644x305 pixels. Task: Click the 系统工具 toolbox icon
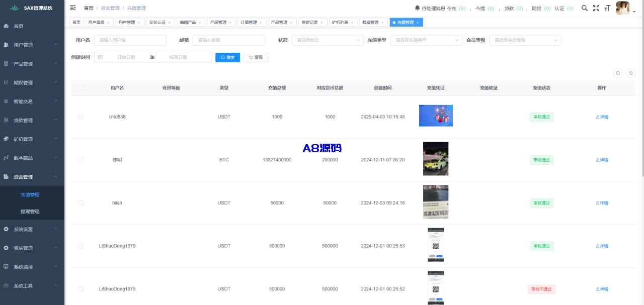(6, 286)
